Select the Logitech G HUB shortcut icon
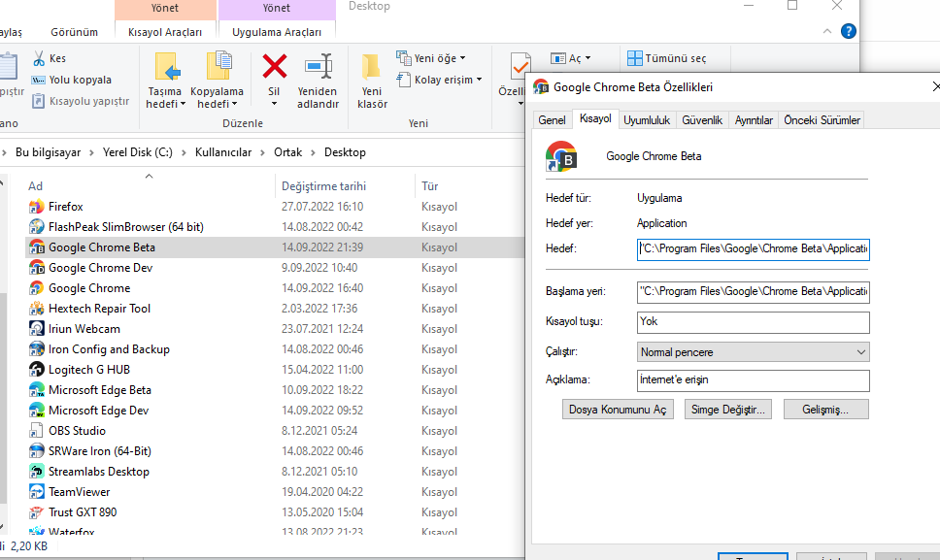 click(37, 370)
